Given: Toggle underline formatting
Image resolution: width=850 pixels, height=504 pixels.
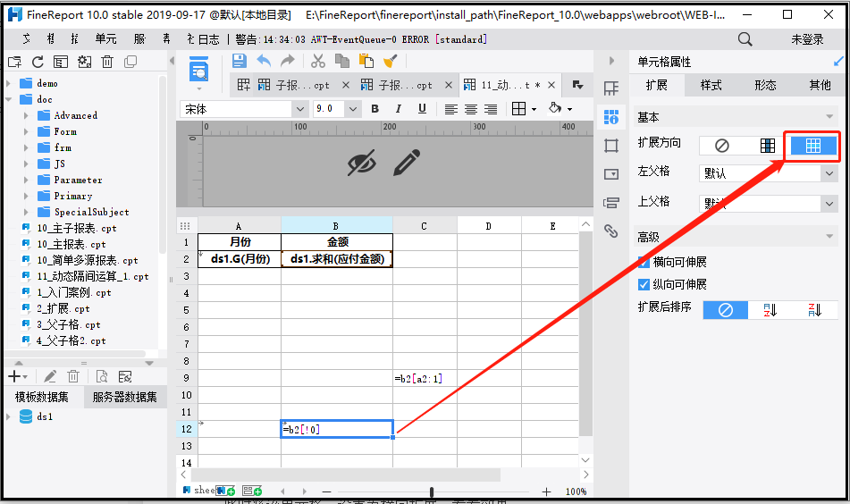Looking at the screenshot, I should click(x=422, y=109).
